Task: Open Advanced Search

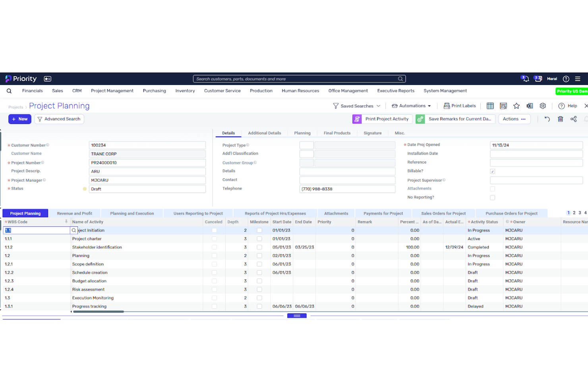Action: click(x=59, y=119)
